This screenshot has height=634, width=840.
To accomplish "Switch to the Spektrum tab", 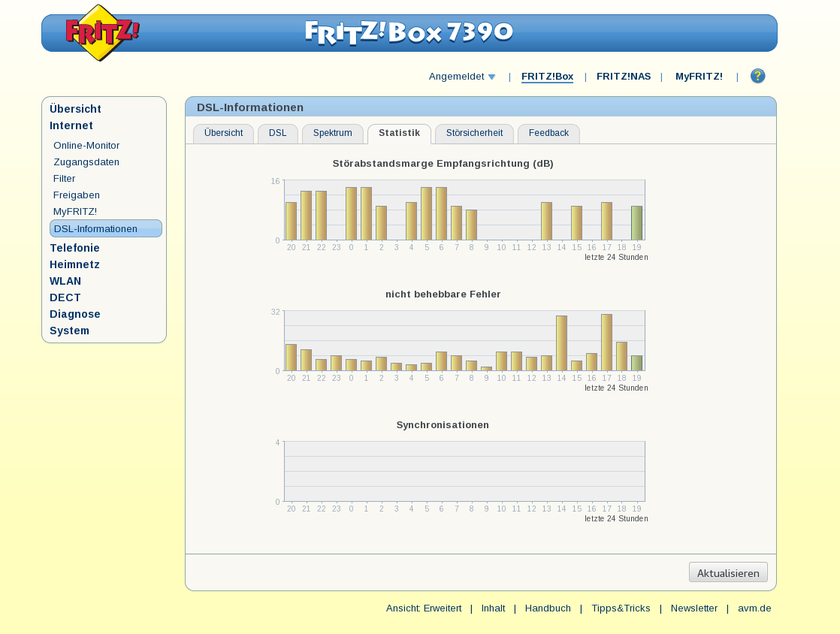I will [x=333, y=133].
